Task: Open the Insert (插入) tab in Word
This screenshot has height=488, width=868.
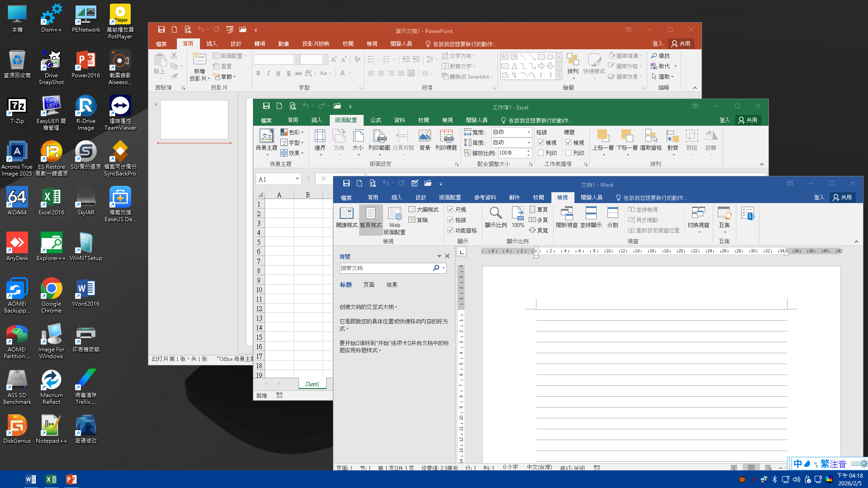Action: 396,198
